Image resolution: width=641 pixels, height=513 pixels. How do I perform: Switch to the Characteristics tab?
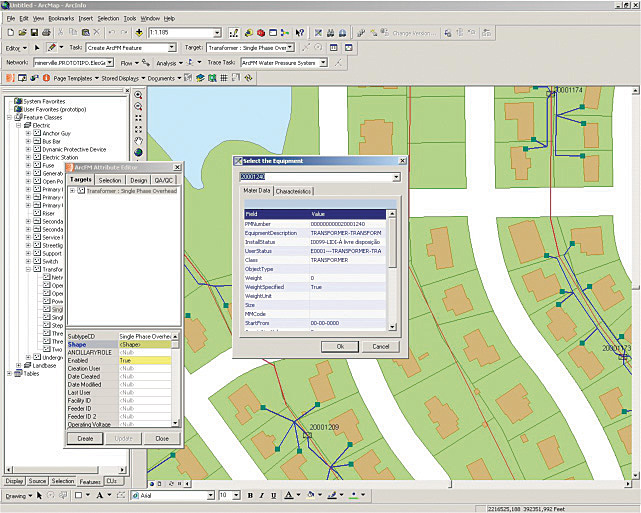click(293, 190)
